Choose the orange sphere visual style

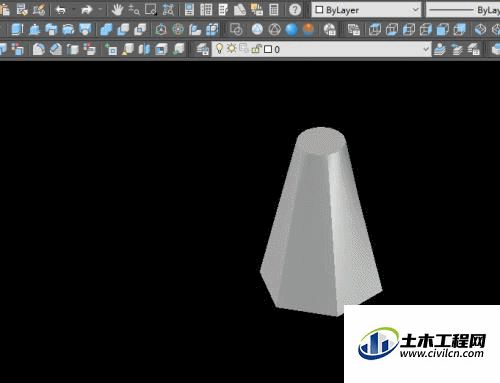coord(309,30)
